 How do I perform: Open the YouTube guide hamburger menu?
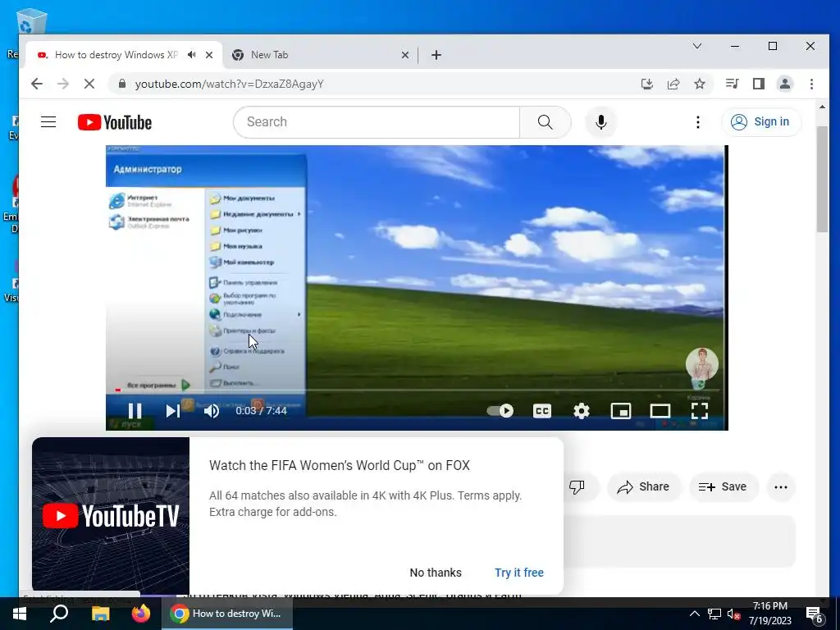(48, 122)
